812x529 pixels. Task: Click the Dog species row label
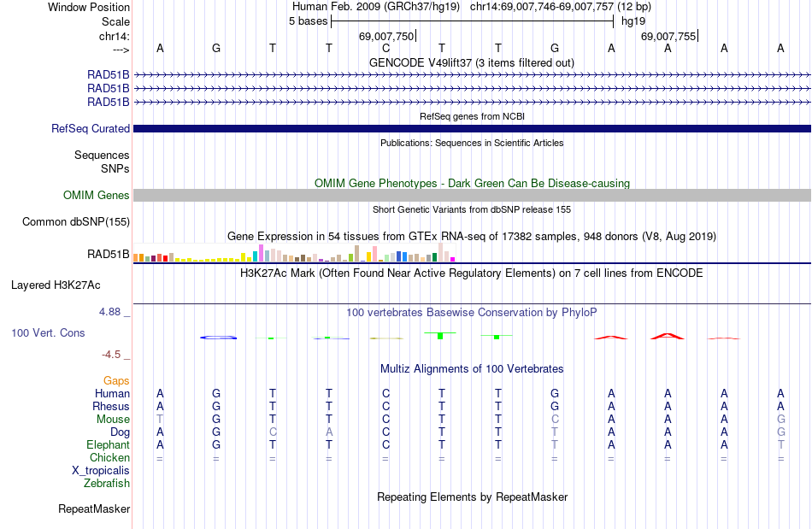120,432
